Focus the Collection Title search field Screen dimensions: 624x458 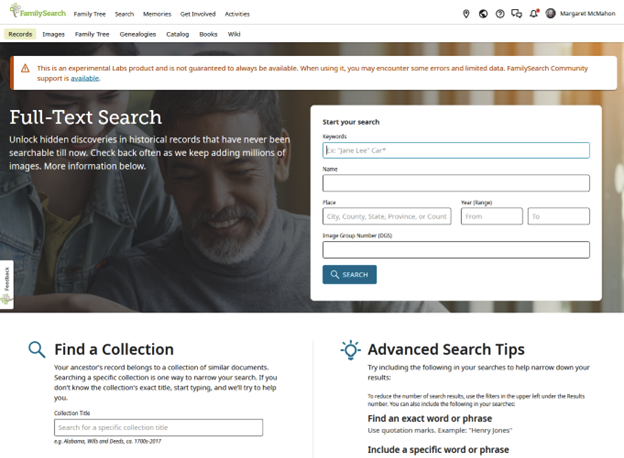tap(158, 428)
